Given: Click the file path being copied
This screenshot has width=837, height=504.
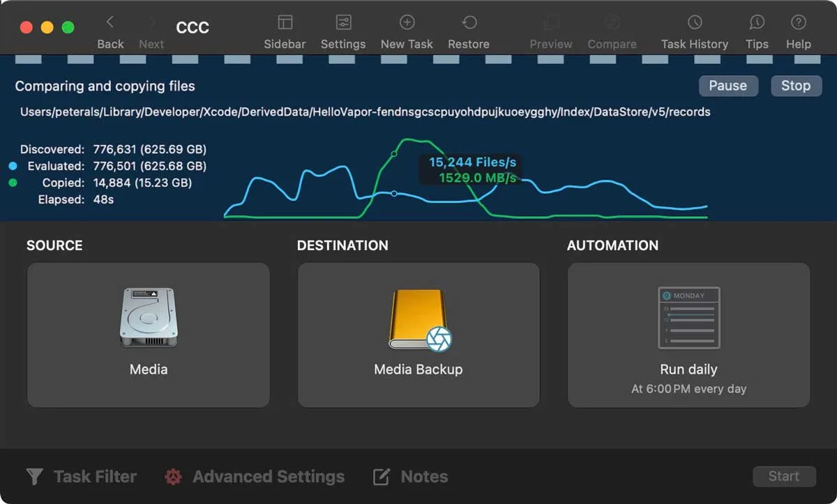Looking at the screenshot, I should click(x=365, y=112).
